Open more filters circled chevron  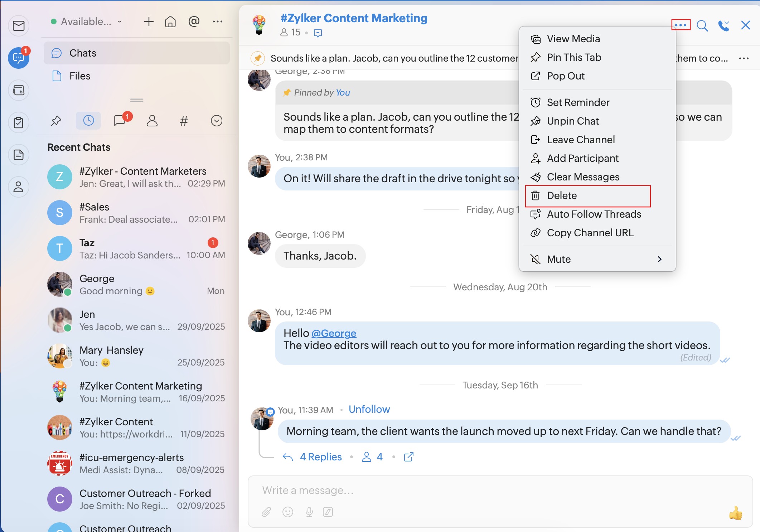(216, 121)
